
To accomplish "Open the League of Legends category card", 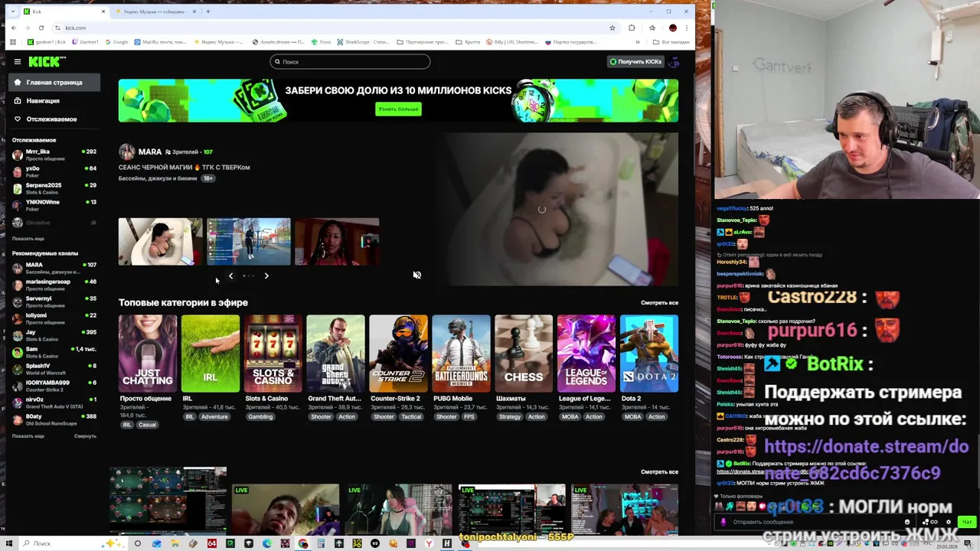I will point(586,354).
